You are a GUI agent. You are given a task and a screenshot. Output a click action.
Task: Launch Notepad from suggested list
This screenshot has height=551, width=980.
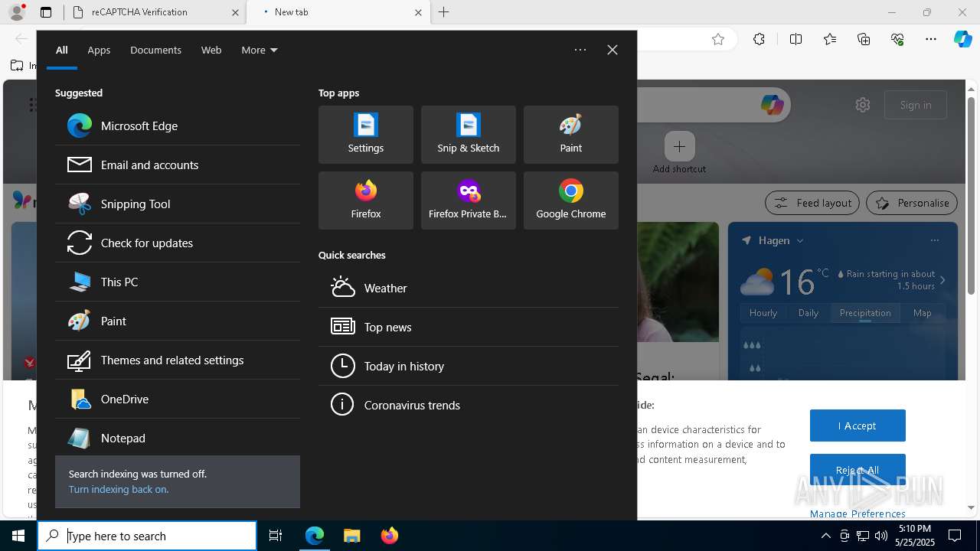point(178,438)
